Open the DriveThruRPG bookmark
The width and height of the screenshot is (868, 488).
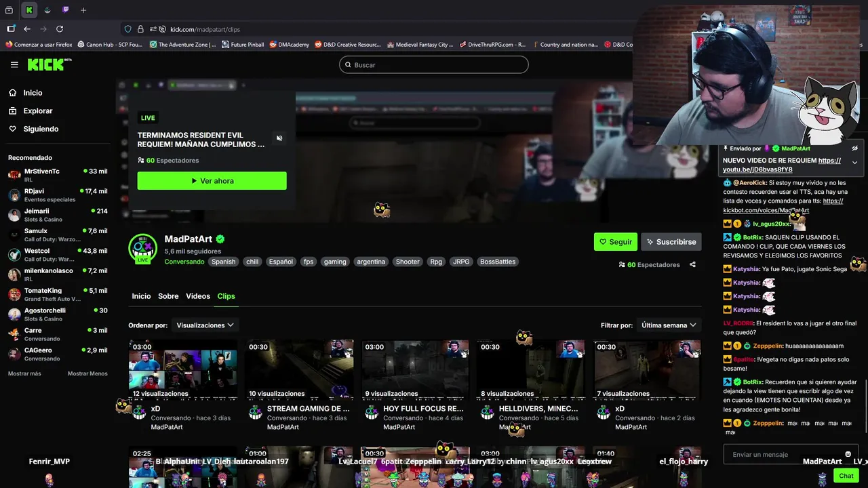point(492,45)
